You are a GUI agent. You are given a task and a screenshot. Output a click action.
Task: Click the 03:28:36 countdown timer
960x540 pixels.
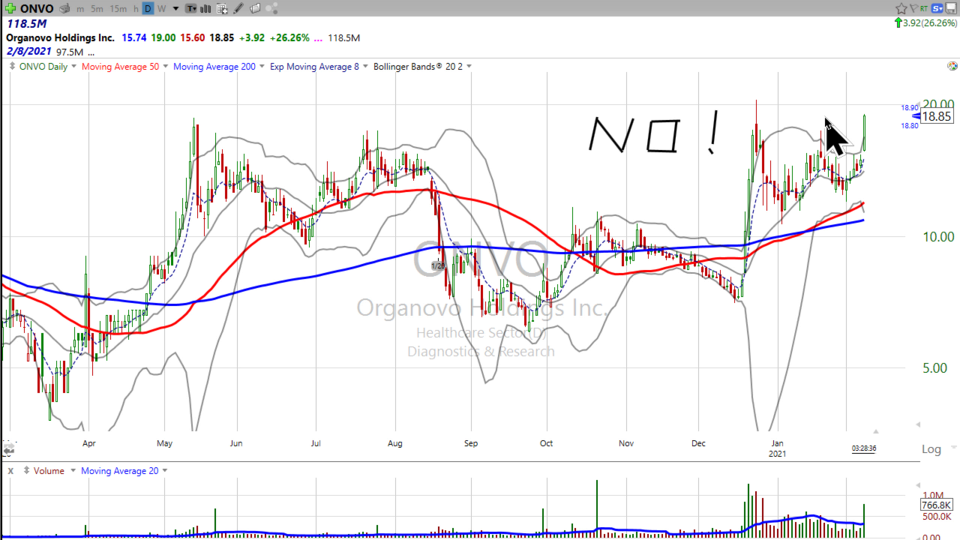[x=864, y=449]
